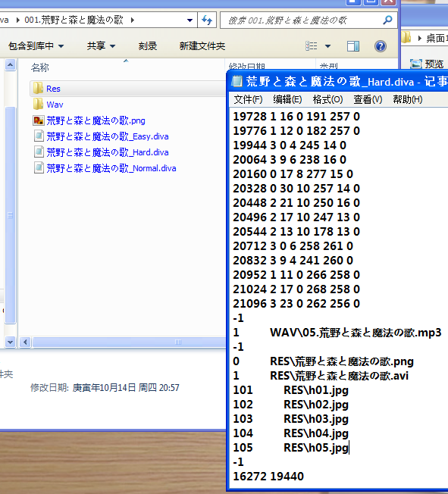Click the 名称 column header

[39, 67]
